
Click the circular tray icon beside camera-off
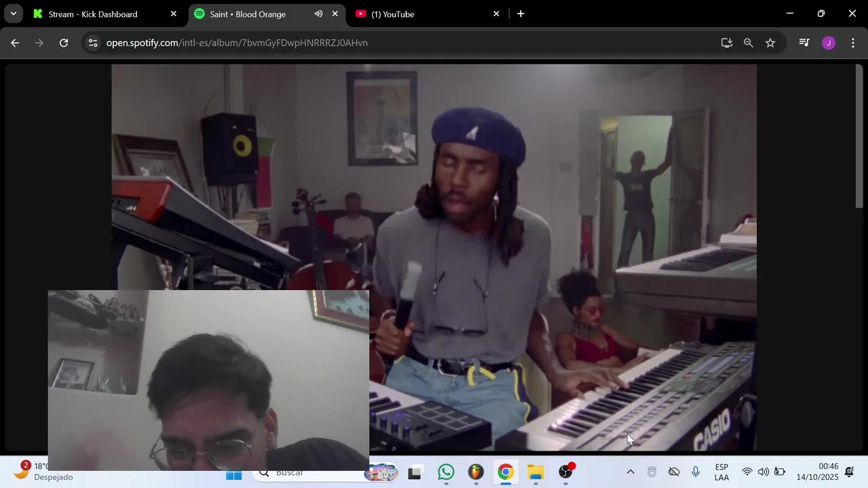point(652,472)
